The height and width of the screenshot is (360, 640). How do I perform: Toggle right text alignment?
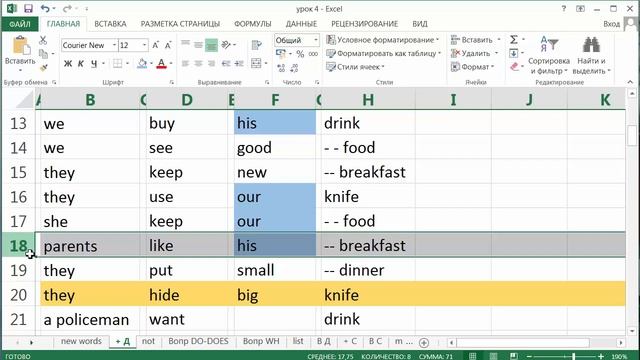(211, 63)
